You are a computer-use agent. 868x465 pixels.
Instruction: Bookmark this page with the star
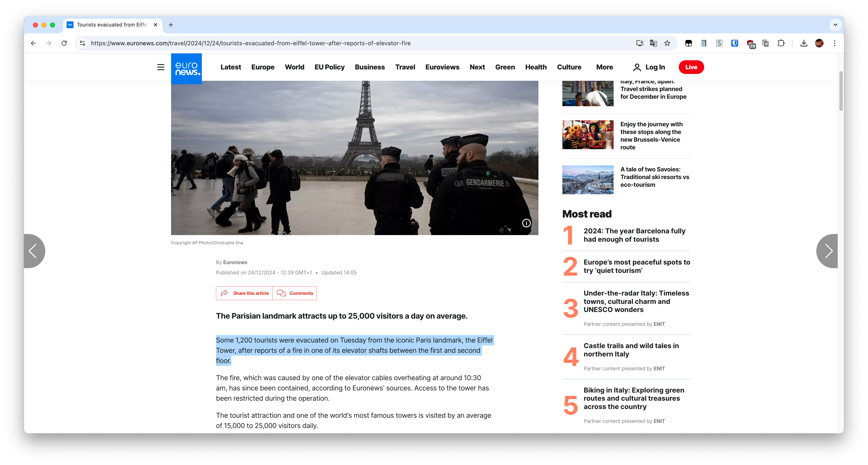(x=667, y=43)
